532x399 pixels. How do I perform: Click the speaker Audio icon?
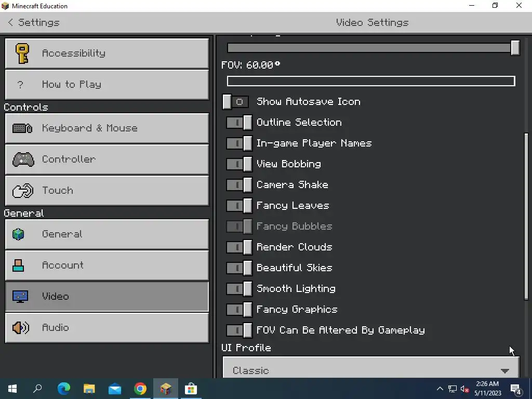(21, 328)
